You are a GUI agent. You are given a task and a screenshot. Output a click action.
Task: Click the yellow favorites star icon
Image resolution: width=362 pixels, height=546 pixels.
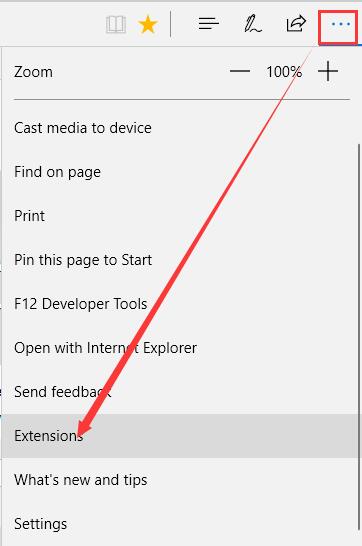pyautogui.click(x=148, y=25)
